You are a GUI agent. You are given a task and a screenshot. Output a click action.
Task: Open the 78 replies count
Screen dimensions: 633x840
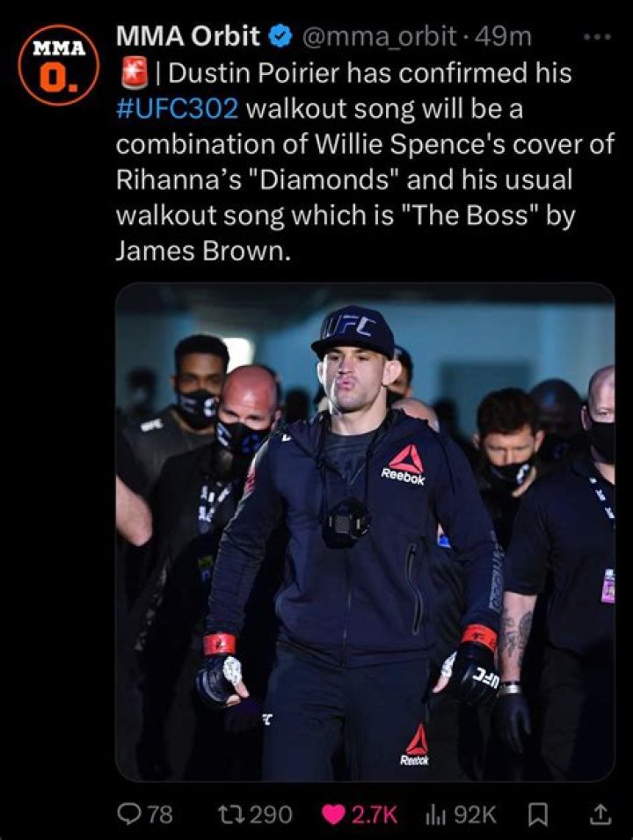point(160,814)
